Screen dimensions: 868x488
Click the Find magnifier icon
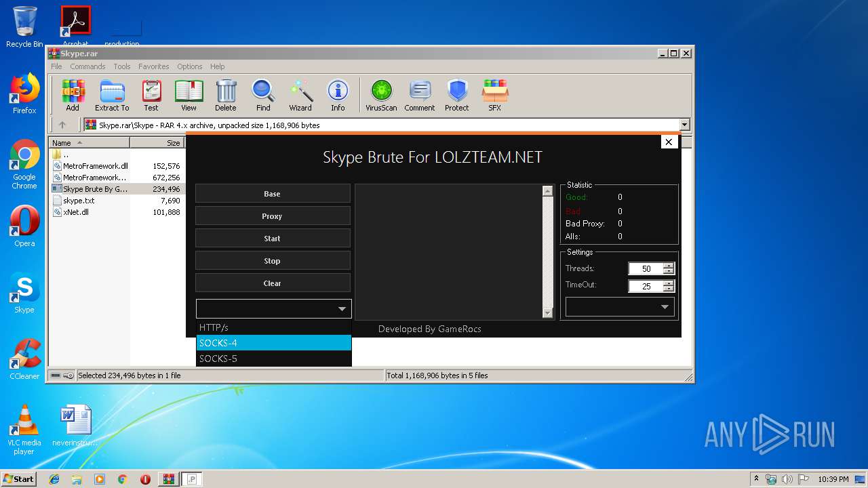263,96
